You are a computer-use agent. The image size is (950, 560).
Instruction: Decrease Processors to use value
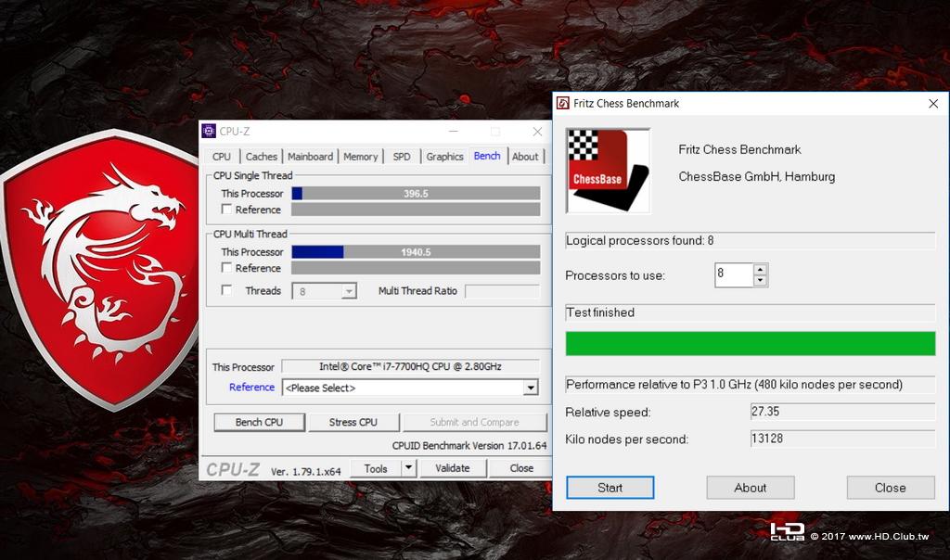tap(761, 280)
